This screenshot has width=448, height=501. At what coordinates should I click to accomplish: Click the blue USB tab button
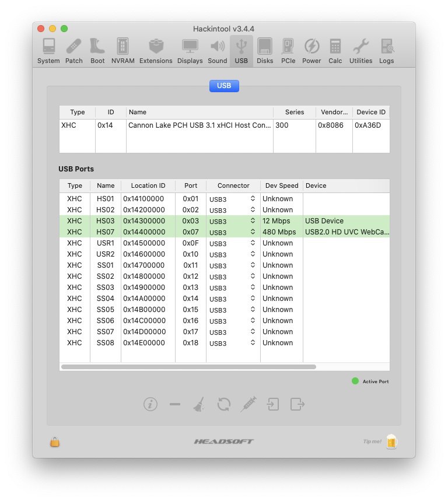(224, 86)
